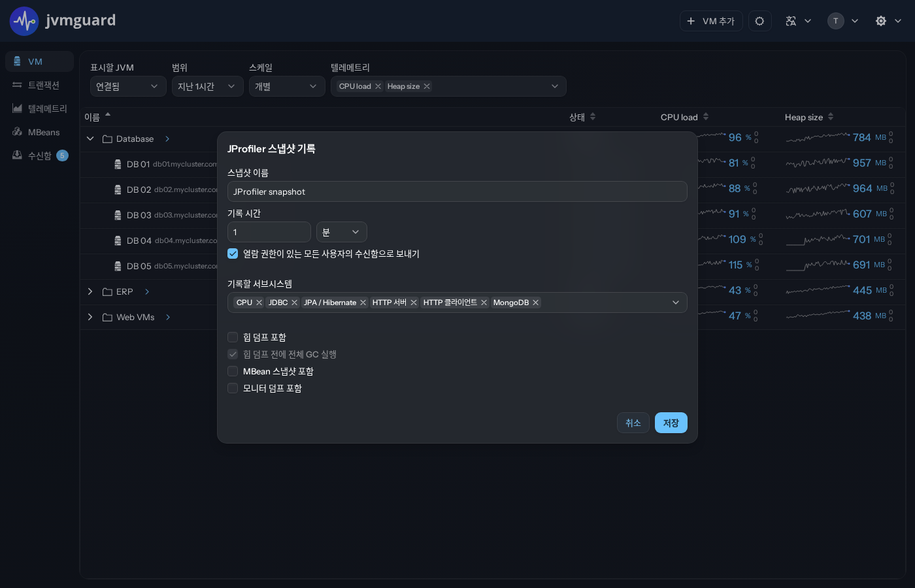Click the 96 % CPU load value

click(x=740, y=137)
